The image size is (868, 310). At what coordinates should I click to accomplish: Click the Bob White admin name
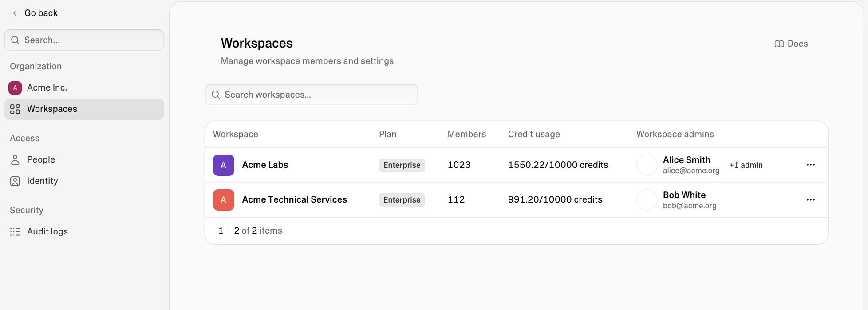coord(684,195)
